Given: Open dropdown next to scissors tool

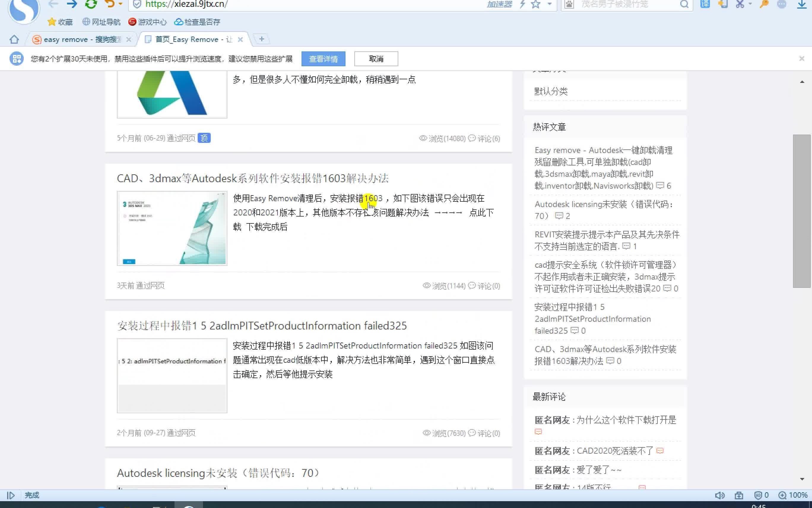Looking at the screenshot, I should (x=750, y=4).
